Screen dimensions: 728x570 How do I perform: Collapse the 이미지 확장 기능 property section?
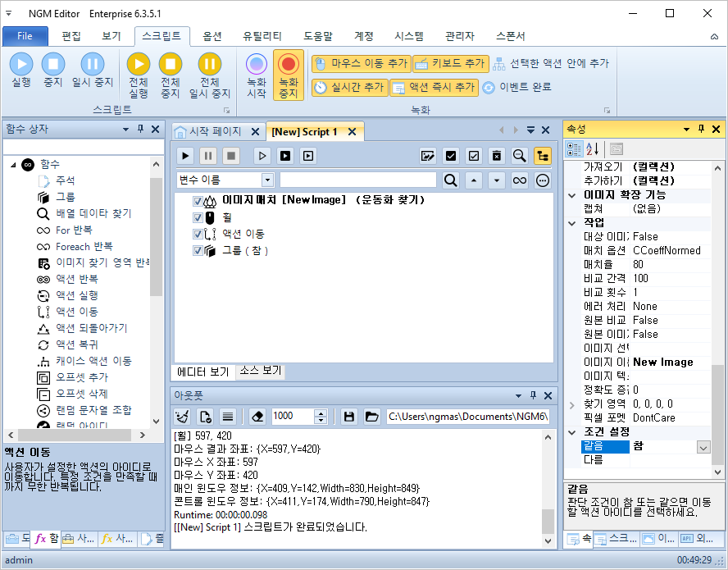point(572,195)
